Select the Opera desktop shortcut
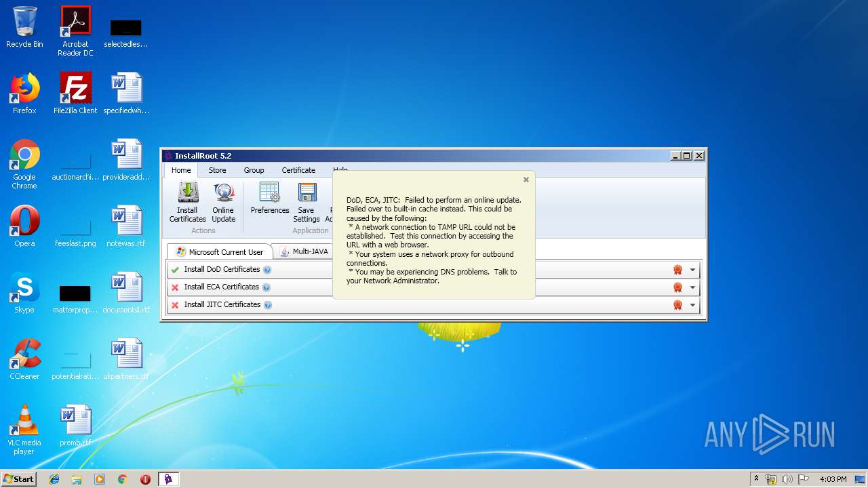This screenshot has width=868, height=488. (24, 226)
